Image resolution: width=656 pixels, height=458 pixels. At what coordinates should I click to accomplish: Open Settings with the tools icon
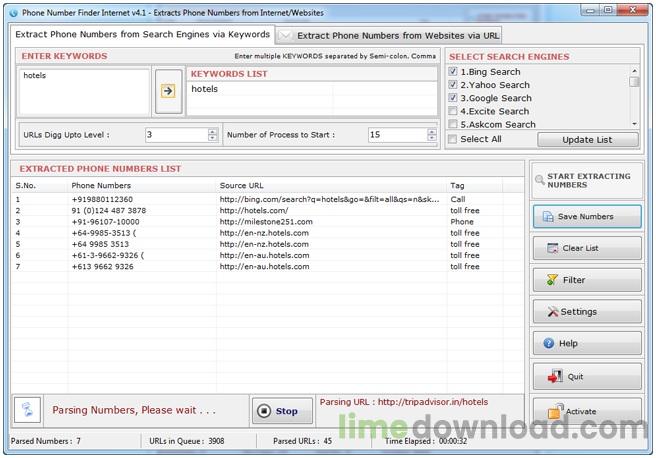click(587, 312)
